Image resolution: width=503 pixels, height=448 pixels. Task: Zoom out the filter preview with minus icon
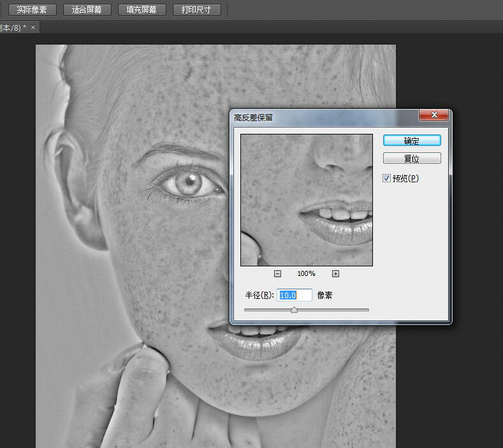coord(277,273)
